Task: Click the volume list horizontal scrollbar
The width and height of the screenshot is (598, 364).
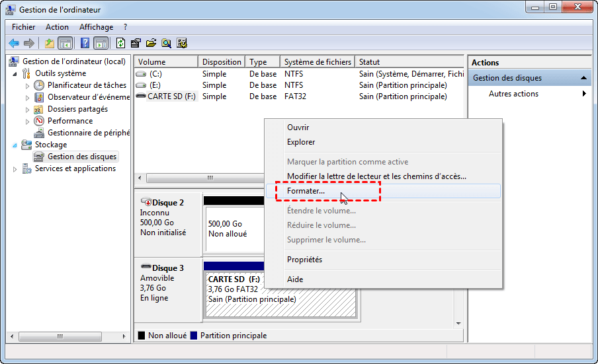Action: point(204,178)
